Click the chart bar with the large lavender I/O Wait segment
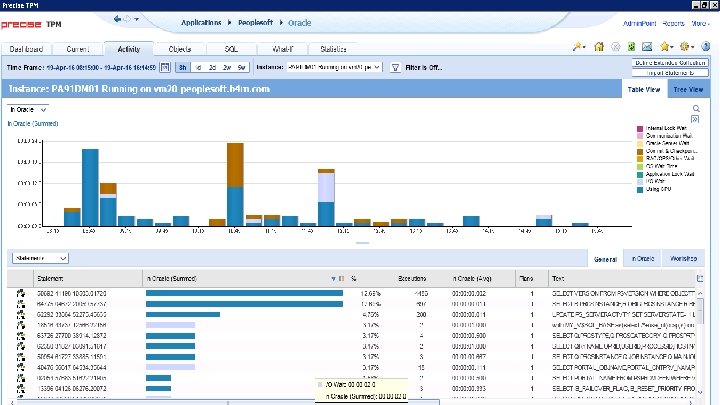The width and height of the screenshot is (720, 405). (x=326, y=197)
